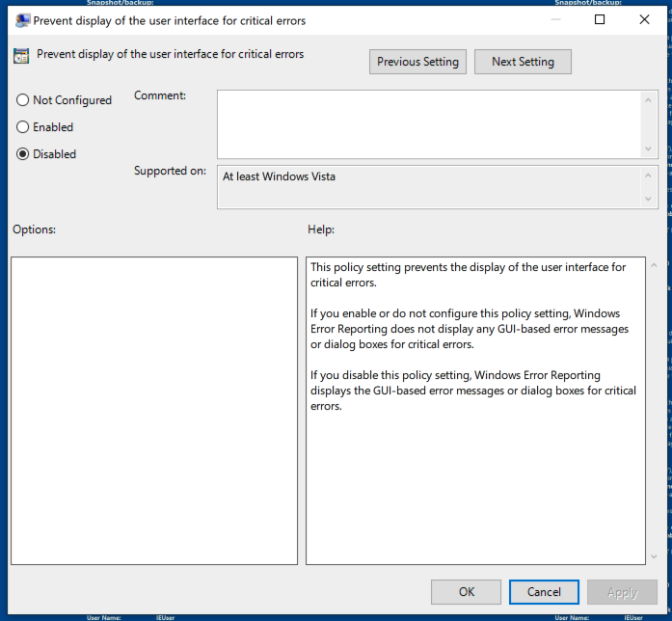Click the 'Options:' label
672x621 pixels.
pyautogui.click(x=35, y=229)
